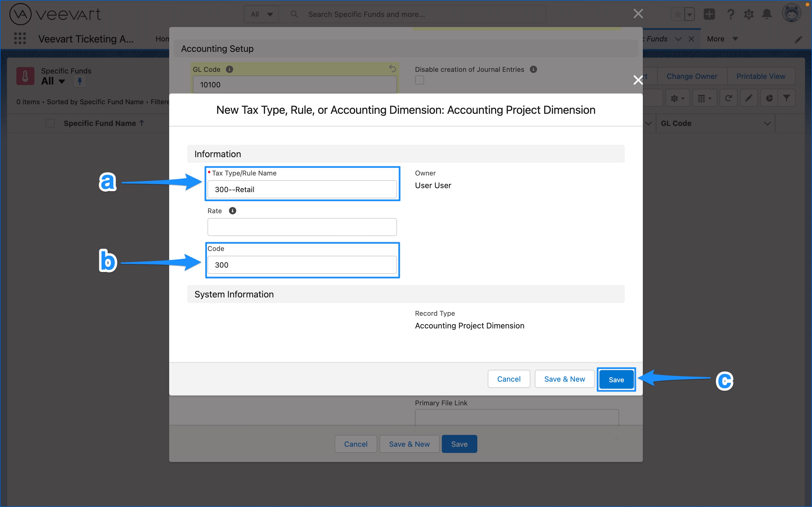Viewport: 812px width, 507px height.
Task: Pin the Specific Funds list view
Action: (x=80, y=81)
